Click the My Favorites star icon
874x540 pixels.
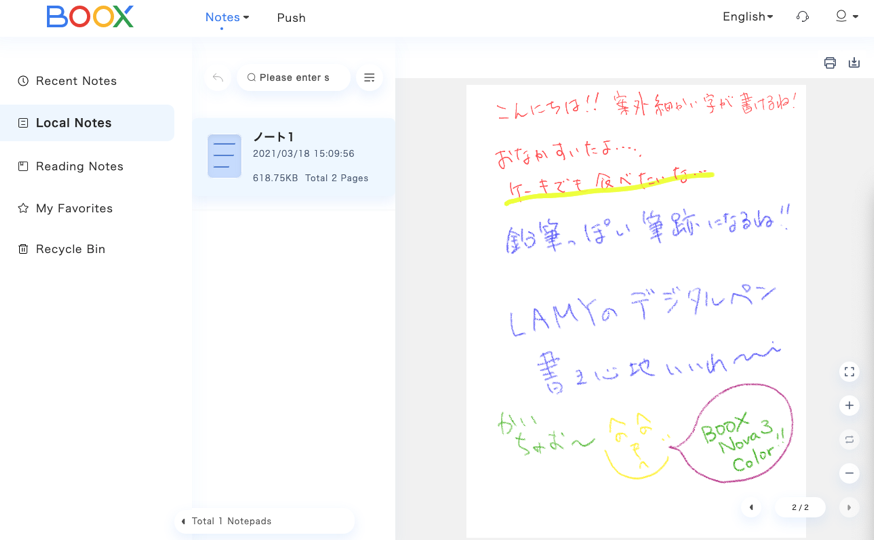tap(23, 208)
